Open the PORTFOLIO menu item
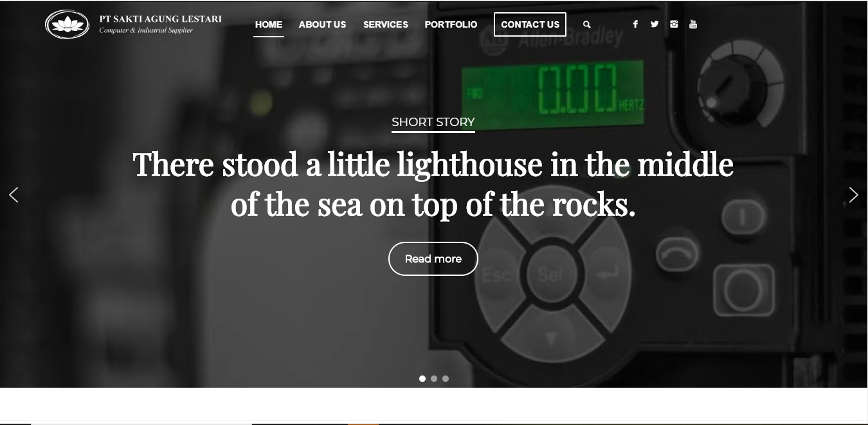The image size is (868, 425). point(451,24)
